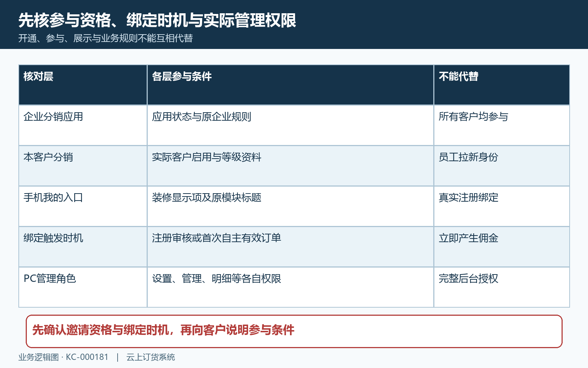Click the footer text 云上订货系统
The image size is (588, 368).
pos(151,357)
